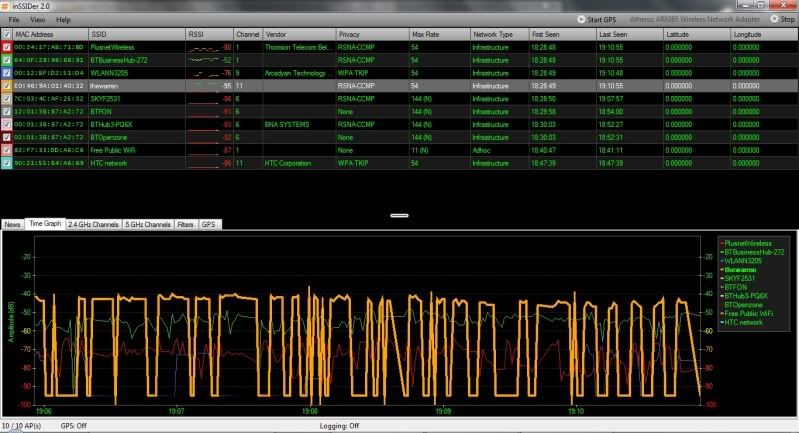The image size is (799, 433).
Task: Sort by Vendor column header
Action: [x=299, y=35]
